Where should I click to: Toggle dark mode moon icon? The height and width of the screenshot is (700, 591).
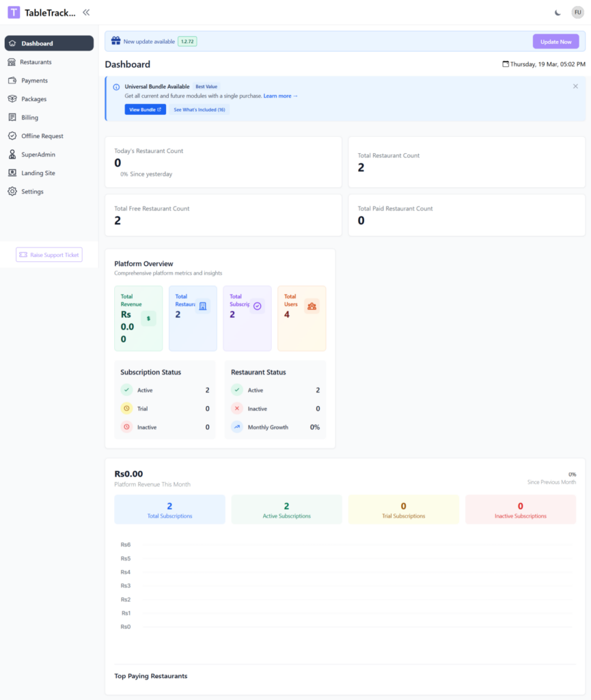pos(558,12)
